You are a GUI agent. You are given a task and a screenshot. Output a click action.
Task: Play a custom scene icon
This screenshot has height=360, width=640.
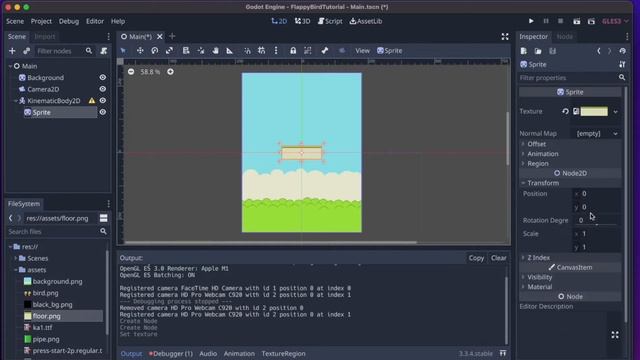tap(591, 21)
